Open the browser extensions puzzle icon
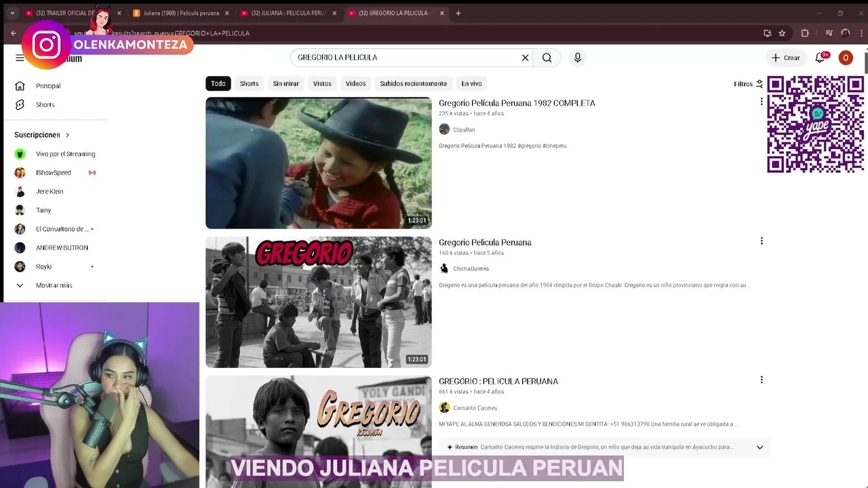 805,33
